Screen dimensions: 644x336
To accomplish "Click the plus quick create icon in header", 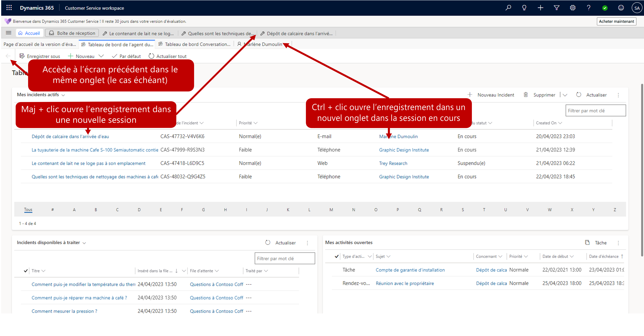I will click(x=541, y=8).
